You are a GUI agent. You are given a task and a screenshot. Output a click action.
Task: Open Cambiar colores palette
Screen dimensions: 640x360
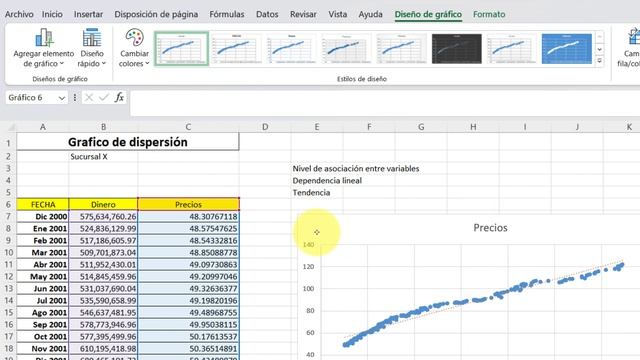click(x=134, y=48)
